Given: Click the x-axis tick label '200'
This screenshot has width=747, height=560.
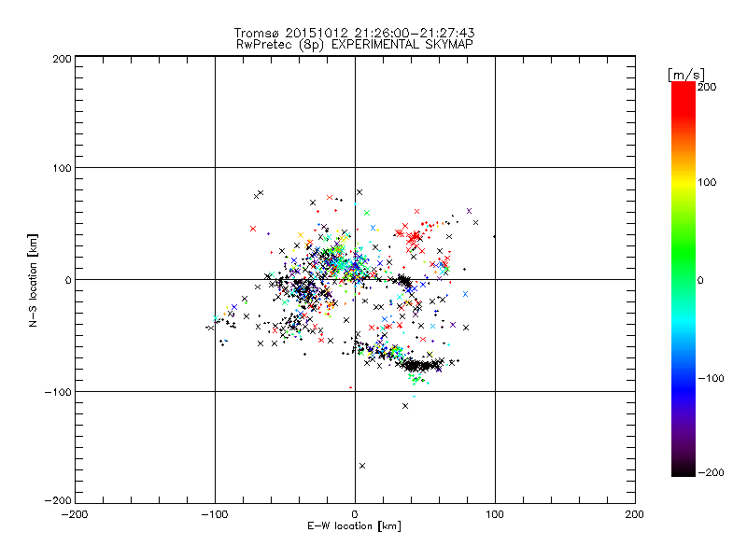Looking at the screenshot, I should coord(635,514).
